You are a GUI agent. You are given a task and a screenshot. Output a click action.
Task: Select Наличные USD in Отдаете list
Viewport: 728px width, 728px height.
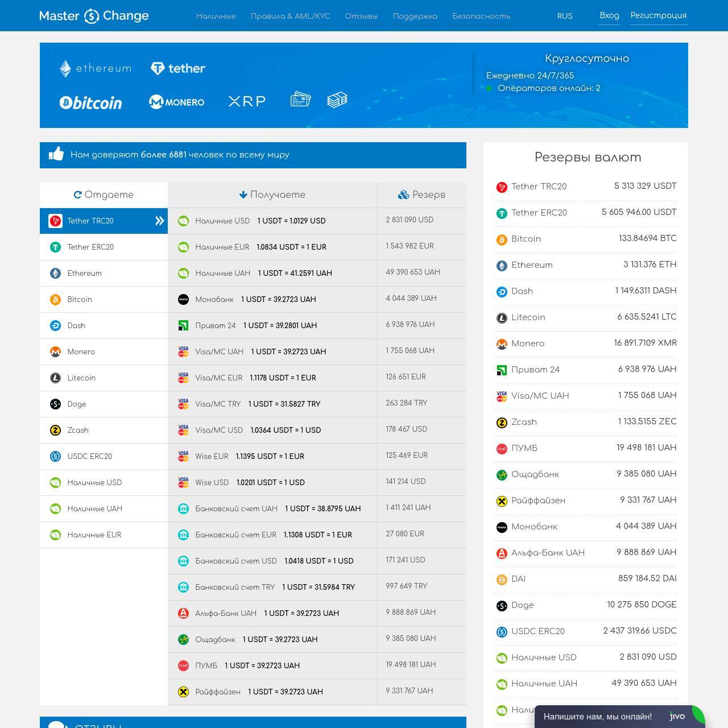pyautogui.click(x=104, y=482)
